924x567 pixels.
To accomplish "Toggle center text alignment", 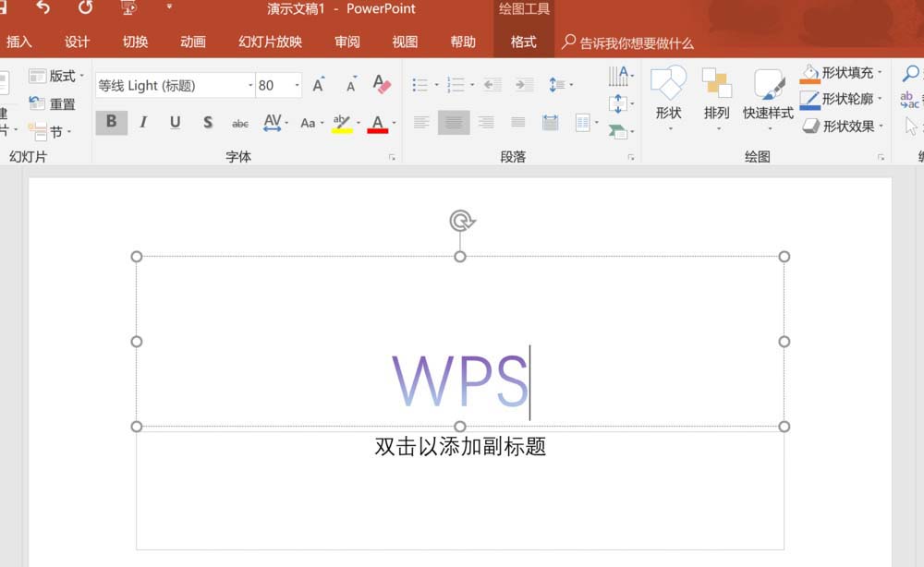I will click(x=454, y=123).
